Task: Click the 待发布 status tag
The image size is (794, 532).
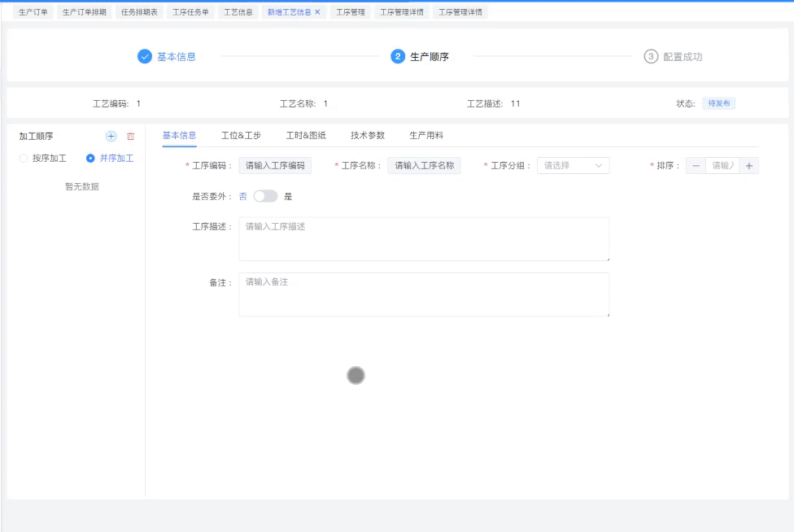Action: 719,103
